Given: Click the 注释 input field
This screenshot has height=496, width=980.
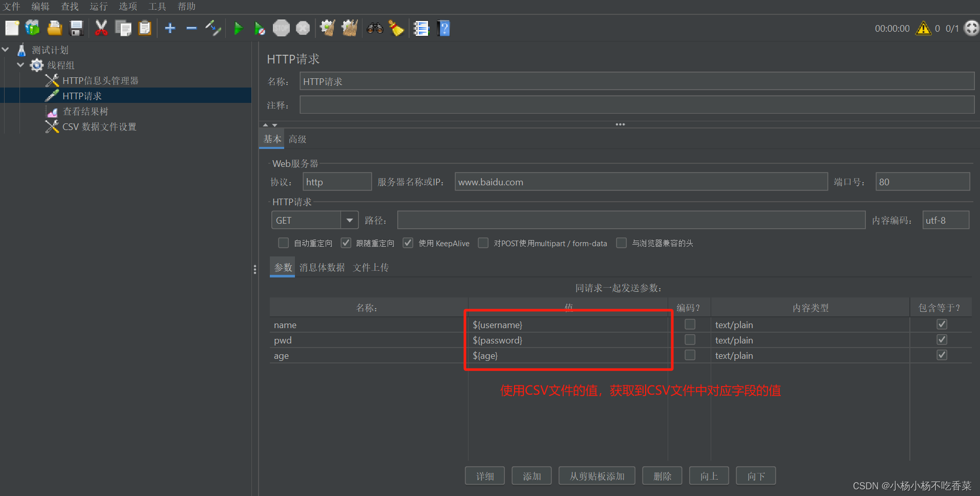Looking at the screenshot, I should [637, 105].
